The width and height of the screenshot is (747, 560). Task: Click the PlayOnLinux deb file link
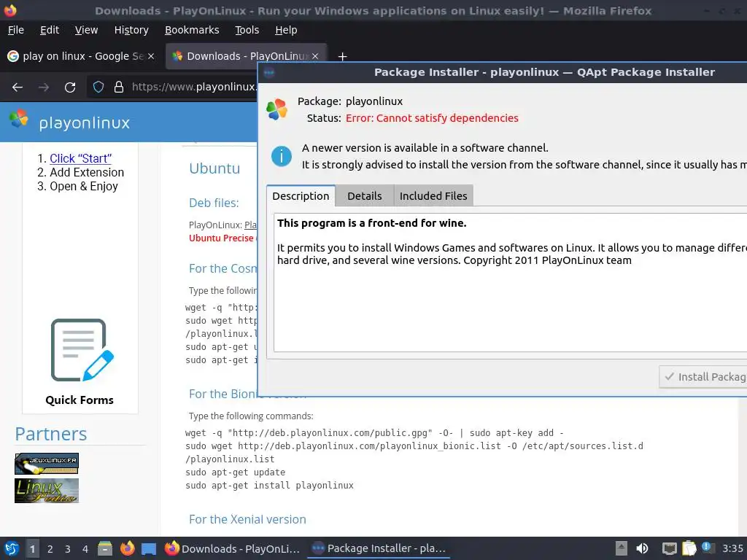[251, 225]
